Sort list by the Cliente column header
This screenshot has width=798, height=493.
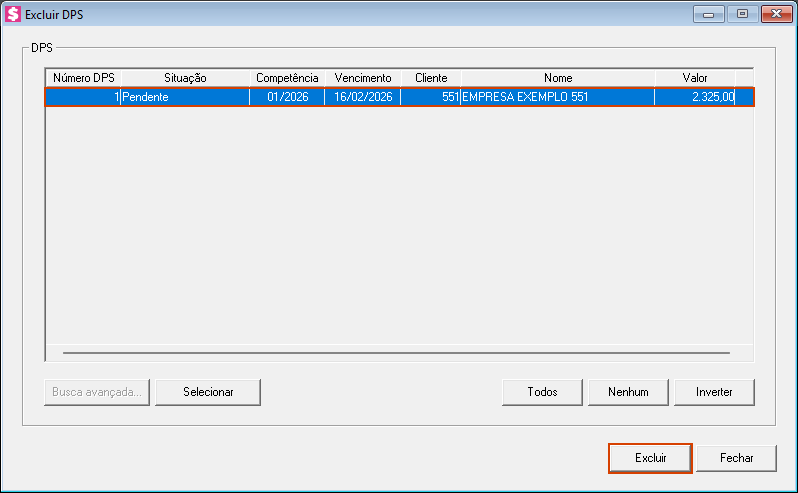431,78
